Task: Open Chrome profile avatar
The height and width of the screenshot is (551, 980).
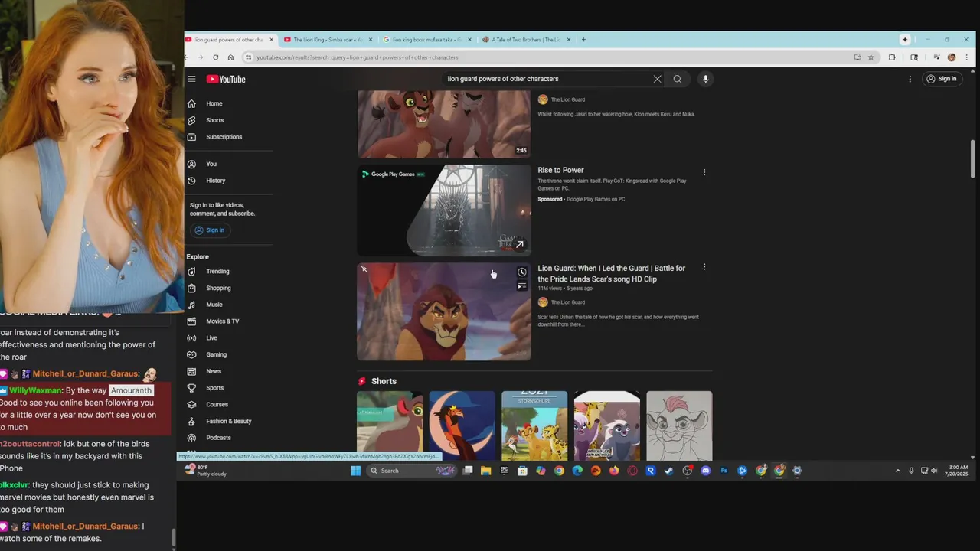Action: tap(952, 57)
